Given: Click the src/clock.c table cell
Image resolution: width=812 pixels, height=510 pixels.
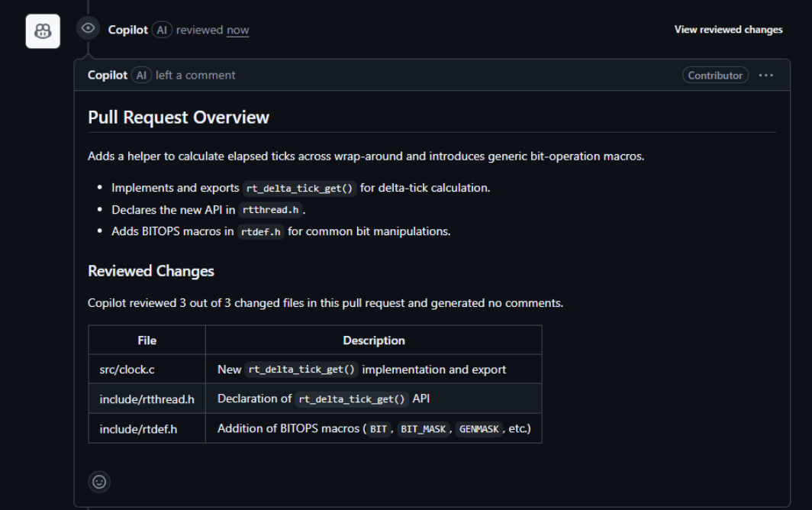Looking at the screenshot, I should coord(147,369).
